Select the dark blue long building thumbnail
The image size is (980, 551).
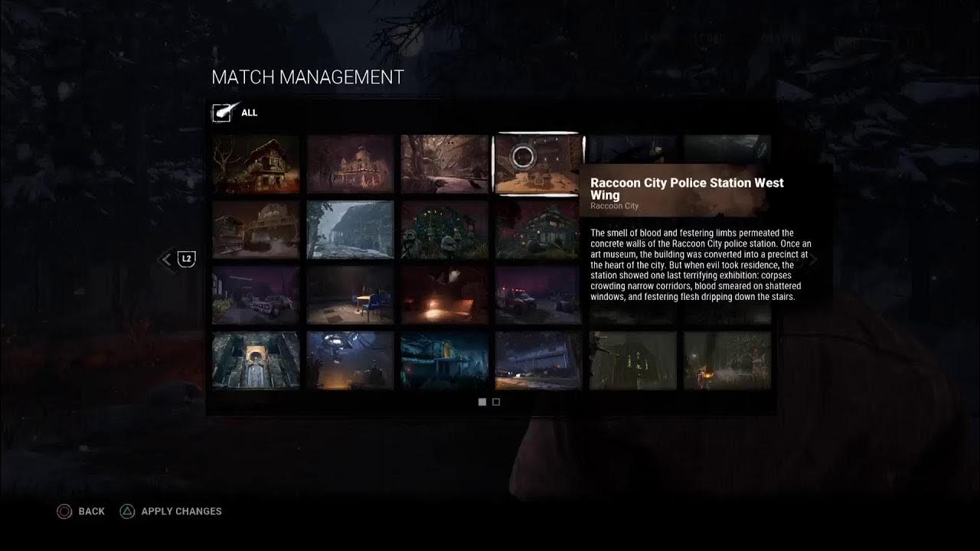(539, 360)
